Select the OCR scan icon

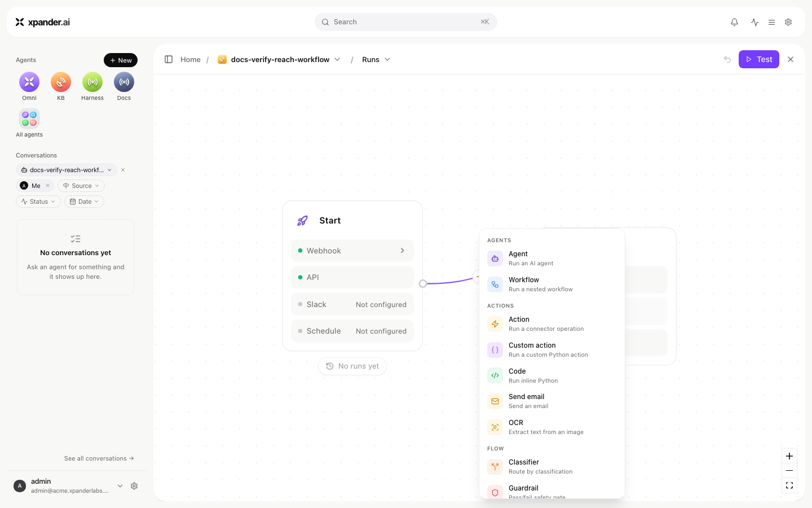(x=495, y=427)
